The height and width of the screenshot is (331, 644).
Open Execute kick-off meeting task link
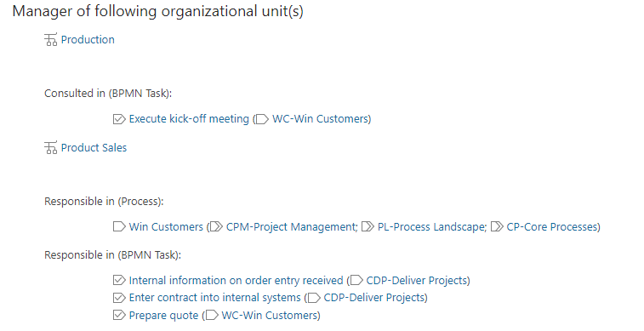189,119
